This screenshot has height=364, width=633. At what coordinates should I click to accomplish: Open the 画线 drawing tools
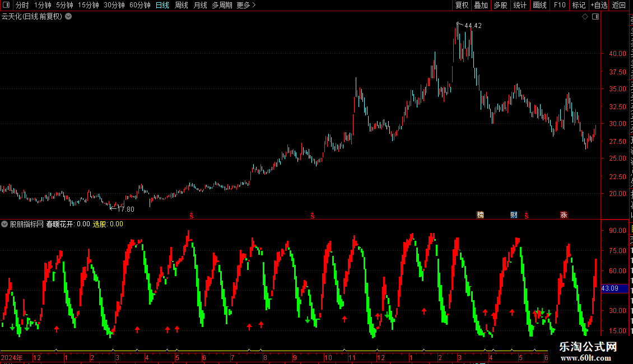pos(539,5)
